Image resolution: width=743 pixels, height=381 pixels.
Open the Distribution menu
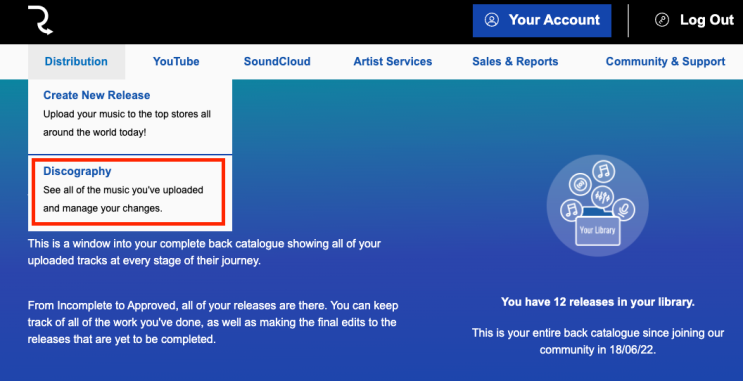pyautogui.click(x=76, y=62)
